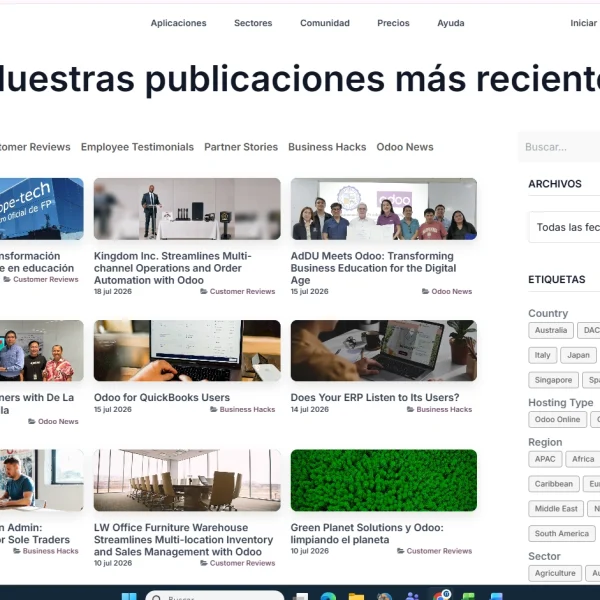Open Kingdom Inc. Streamlines Multi-channel article title

point(173,268)
